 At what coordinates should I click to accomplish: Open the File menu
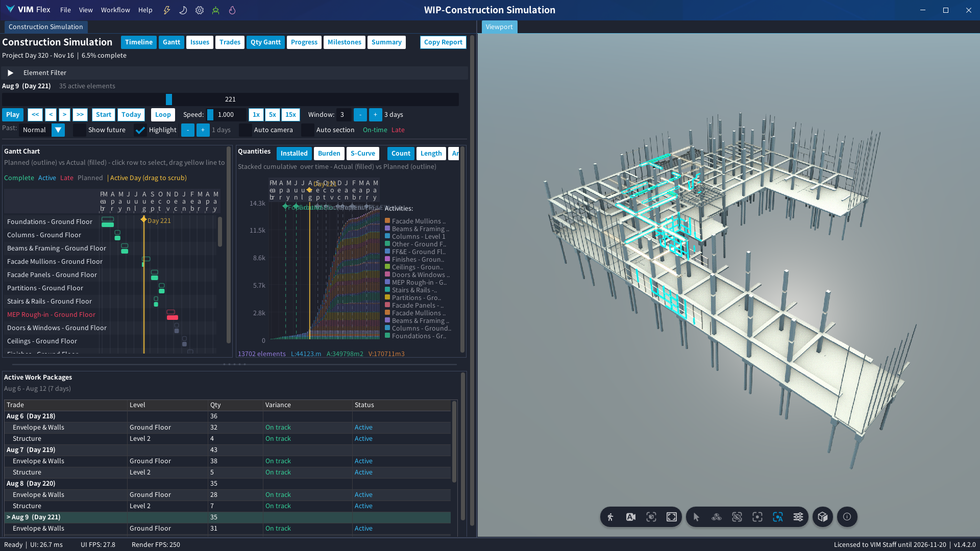tap(65, 10)
